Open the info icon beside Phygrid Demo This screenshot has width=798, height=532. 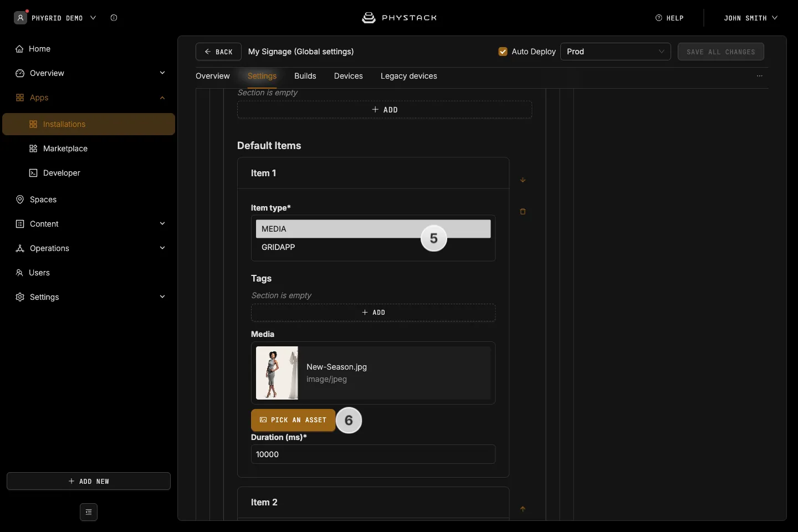click(114, 18)
